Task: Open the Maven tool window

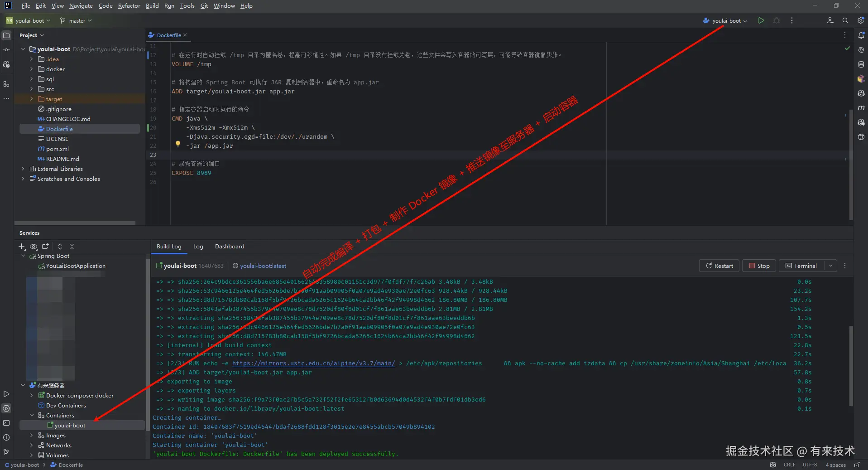Action: click(x=861, y=108)
